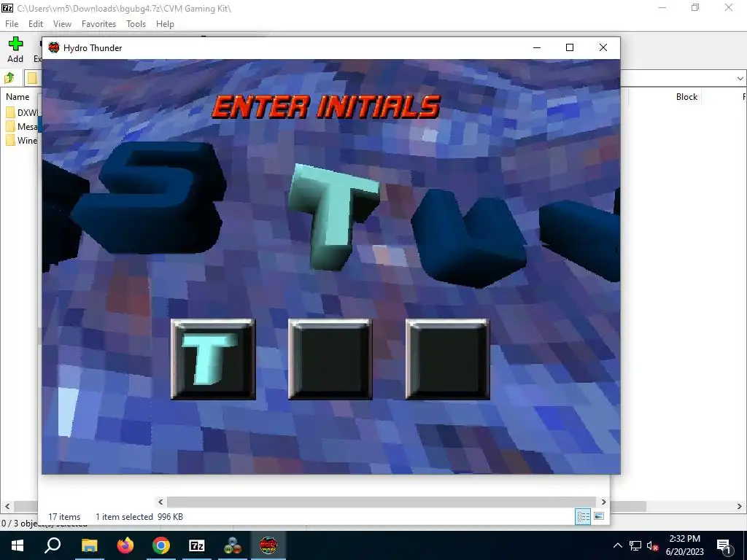Click the Block column header in 7-Zip
This screenshot has width=747, height=560.
(x=686, y=97)
